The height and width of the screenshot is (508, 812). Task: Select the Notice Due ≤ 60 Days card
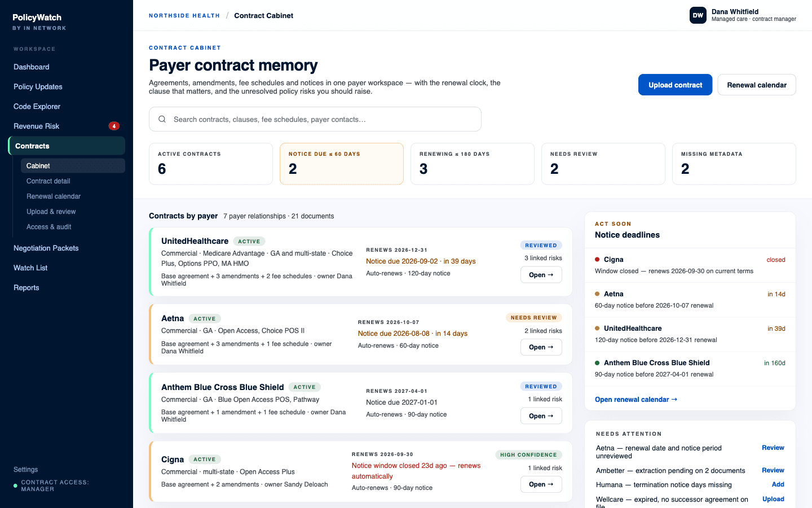342,164
